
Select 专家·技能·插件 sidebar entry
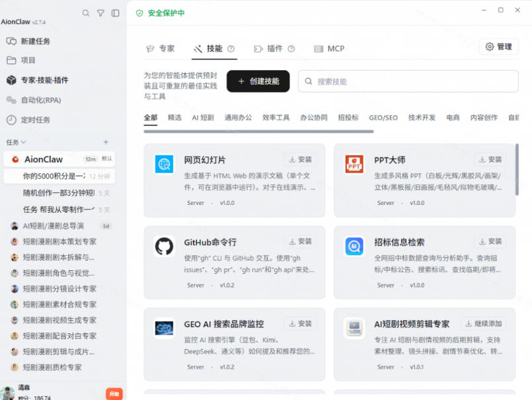click(x=37, y=80)
